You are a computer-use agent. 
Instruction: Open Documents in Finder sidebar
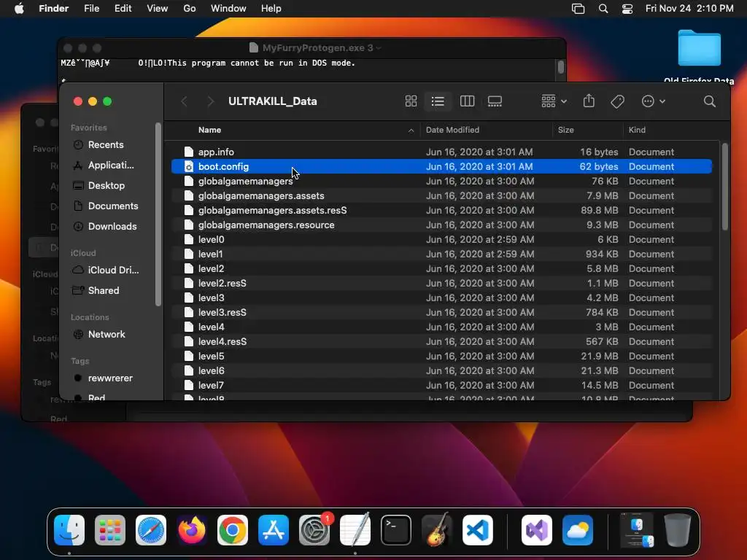click(106, 206)
